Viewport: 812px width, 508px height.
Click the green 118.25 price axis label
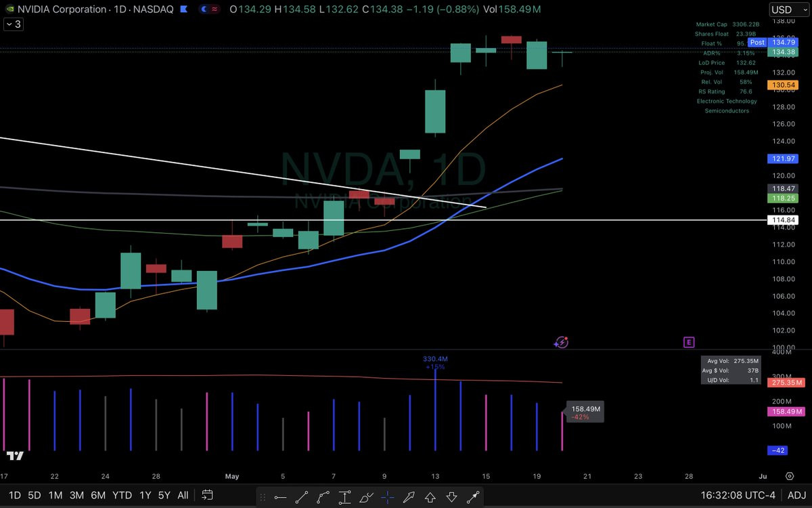click(x=784, y=198)
